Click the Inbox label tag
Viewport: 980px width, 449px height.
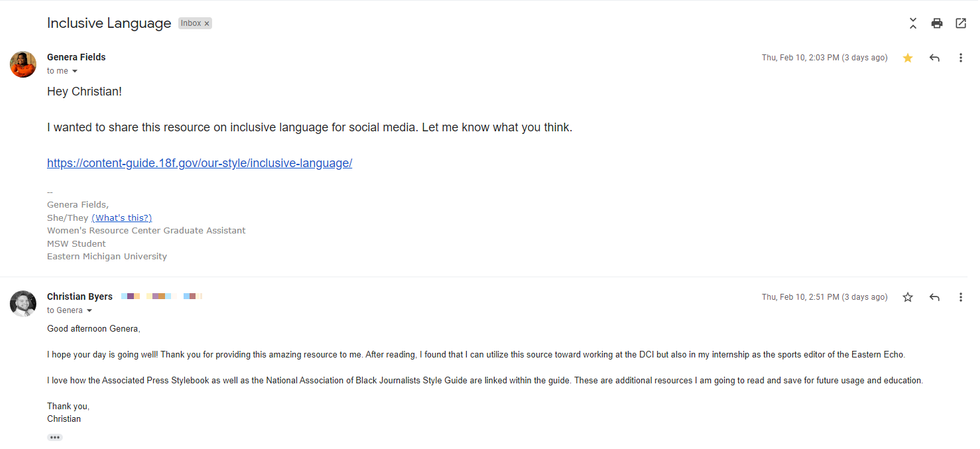pos(190,23)
